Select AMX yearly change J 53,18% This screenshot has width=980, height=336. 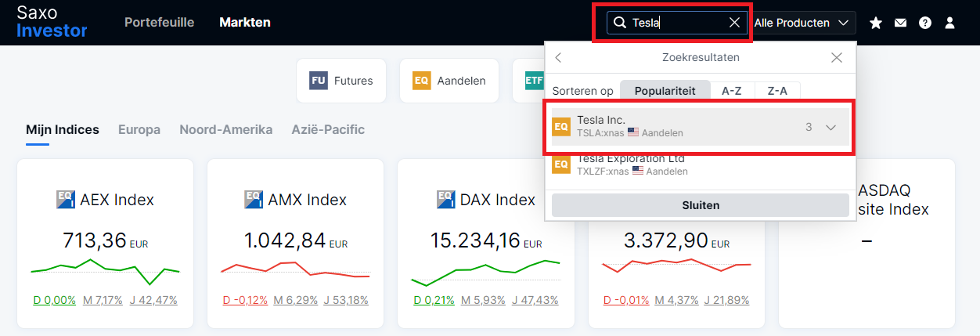coord(347,300)
